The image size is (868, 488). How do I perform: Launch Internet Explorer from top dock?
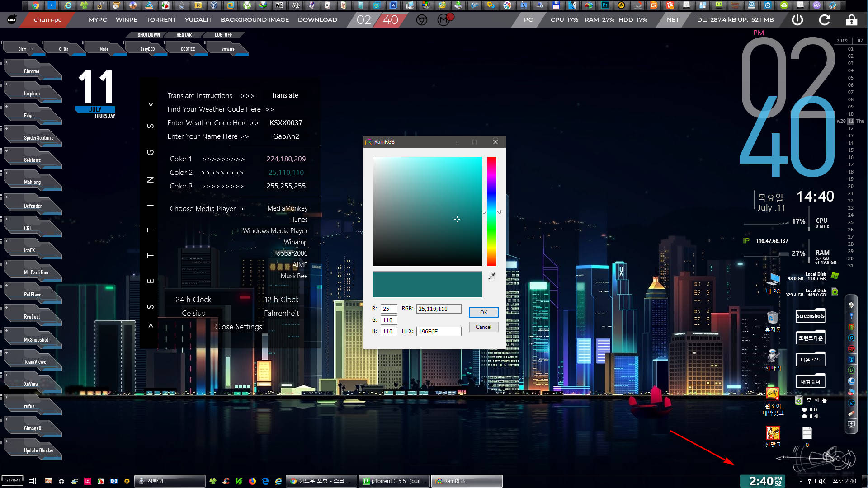click(68, 5)
